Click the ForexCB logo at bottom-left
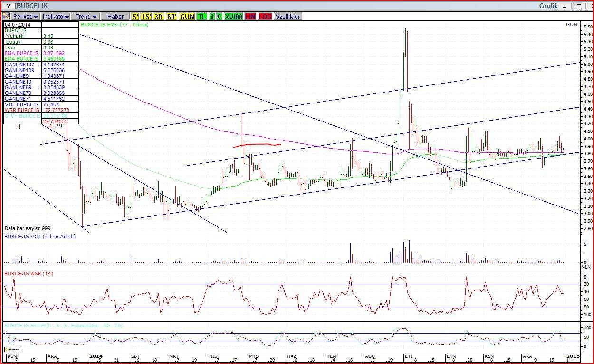Screen dimensions: 594x364 11,349
